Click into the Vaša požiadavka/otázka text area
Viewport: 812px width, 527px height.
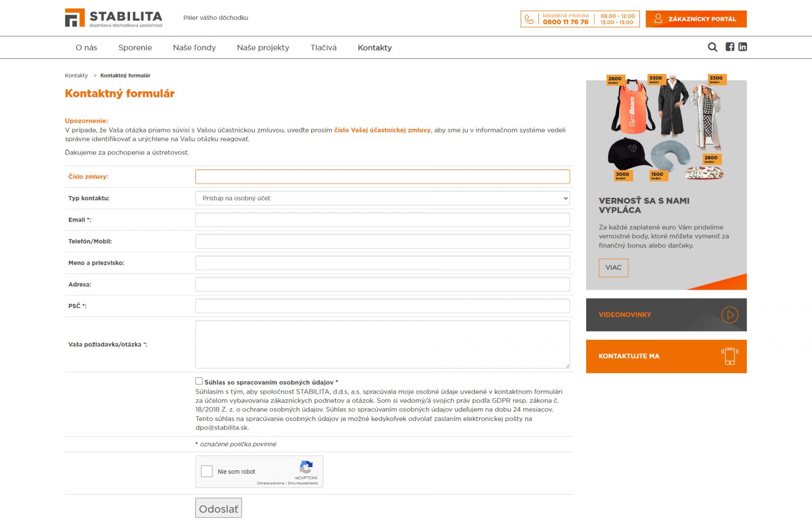click(382, 344)
